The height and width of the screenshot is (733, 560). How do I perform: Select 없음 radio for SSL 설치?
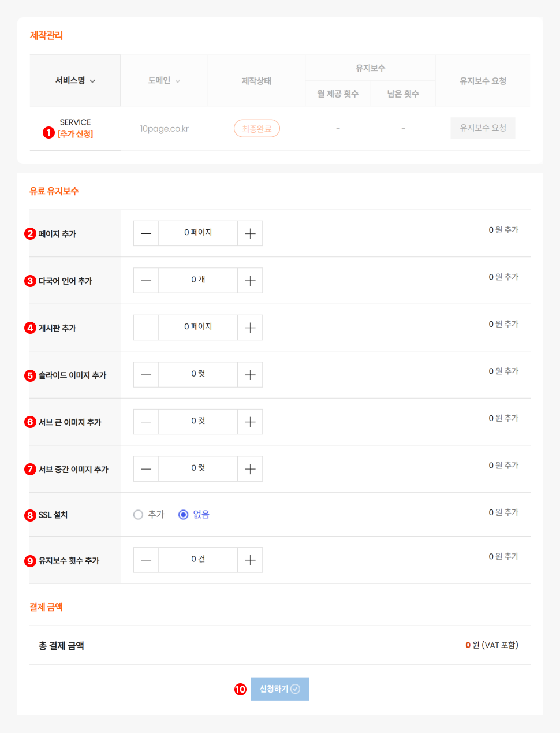pyautogui.click(x=184, y=515)
